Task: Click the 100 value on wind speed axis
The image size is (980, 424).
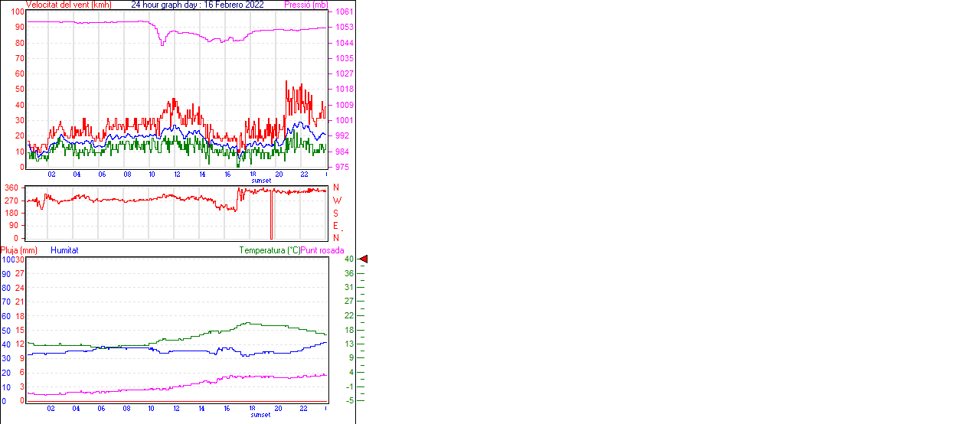Action: point(17,12)
